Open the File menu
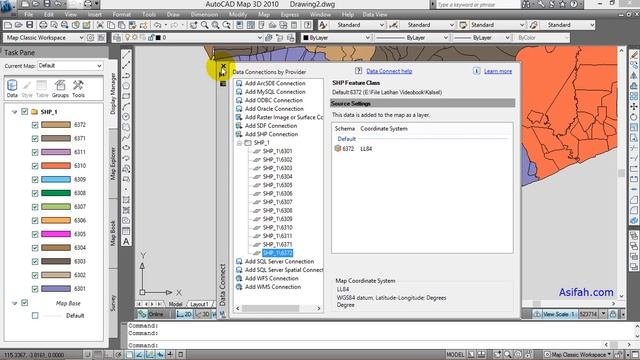 coord(29,14)
